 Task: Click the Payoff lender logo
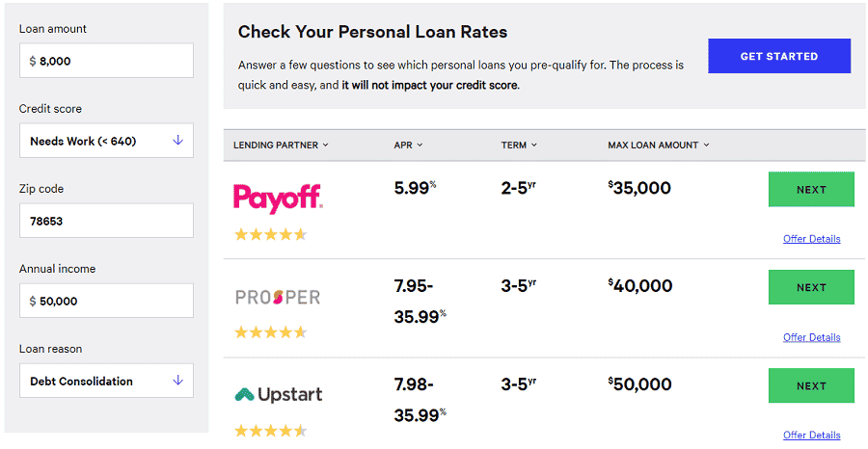278,198
